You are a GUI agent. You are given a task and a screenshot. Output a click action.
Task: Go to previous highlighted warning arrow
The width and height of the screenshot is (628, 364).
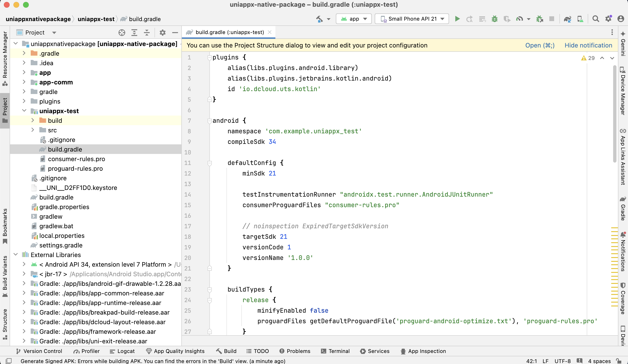point(602,58)
